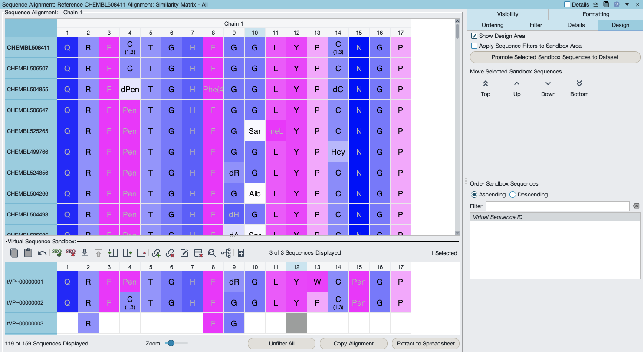Switch to the Formatting tab
This screenshot has width=644, height=352.
click(596, 14)
